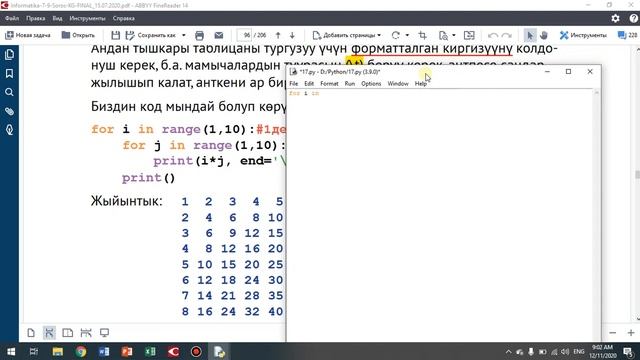Click the Recognize document icon
This screenshot has height=360, width=640.
click(443, 36)
